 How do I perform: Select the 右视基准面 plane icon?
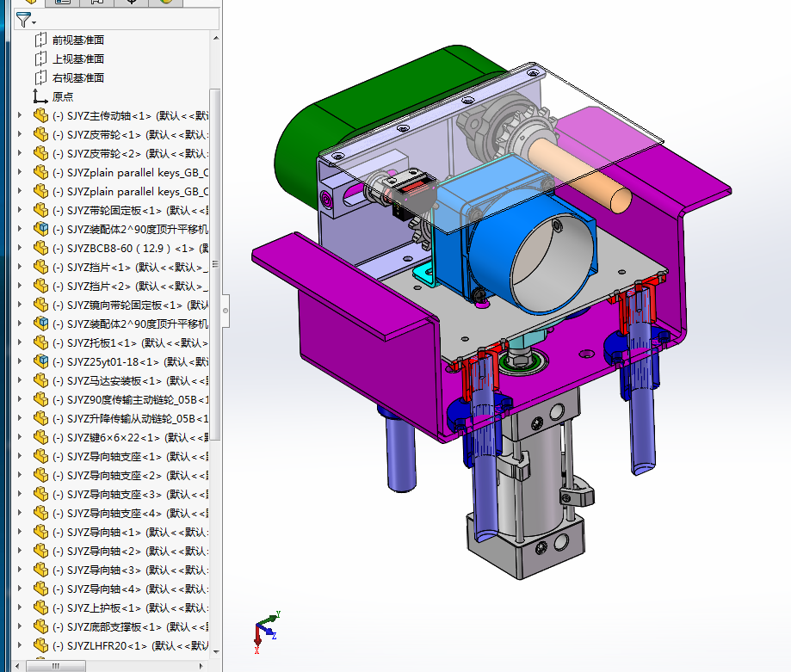click(40, 77)
